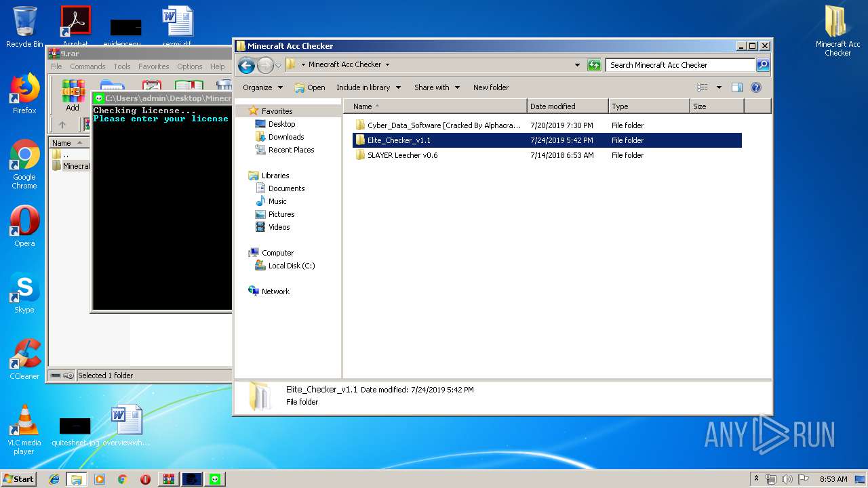The image size is (868, 488).
Task: Click Internet Explorer in the taskbar
Action: (x=54, y=479)
